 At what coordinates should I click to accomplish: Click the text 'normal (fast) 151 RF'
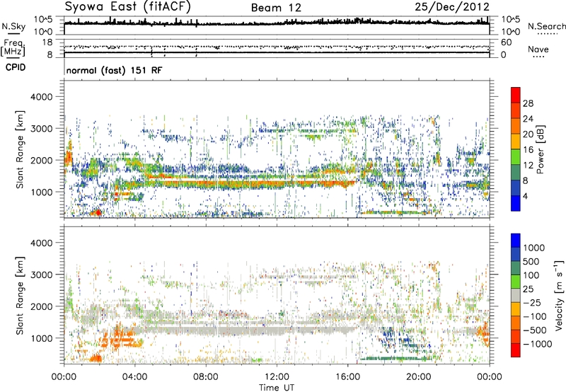pyautogui.click(x=114, y=70)
